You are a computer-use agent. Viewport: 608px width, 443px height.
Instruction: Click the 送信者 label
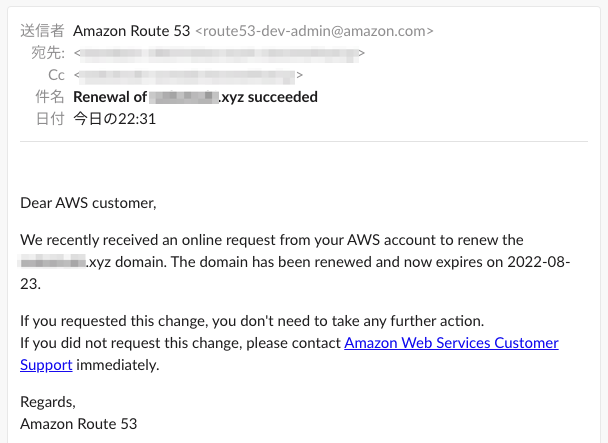(42, 31)
